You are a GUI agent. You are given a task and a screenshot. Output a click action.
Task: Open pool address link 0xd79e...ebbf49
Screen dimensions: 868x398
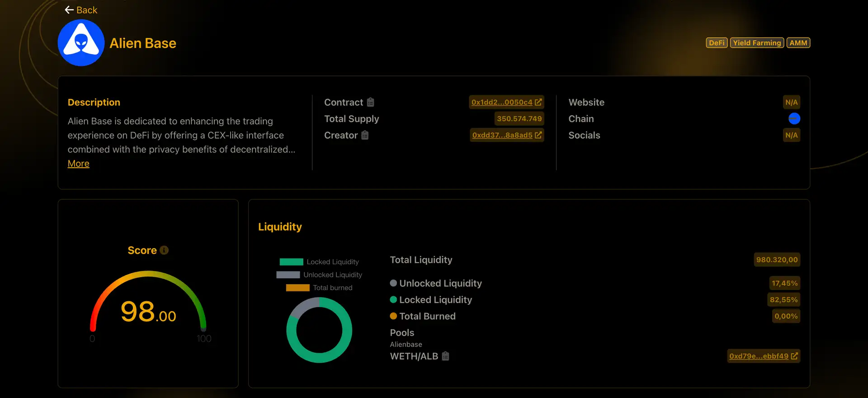point(763,356)
